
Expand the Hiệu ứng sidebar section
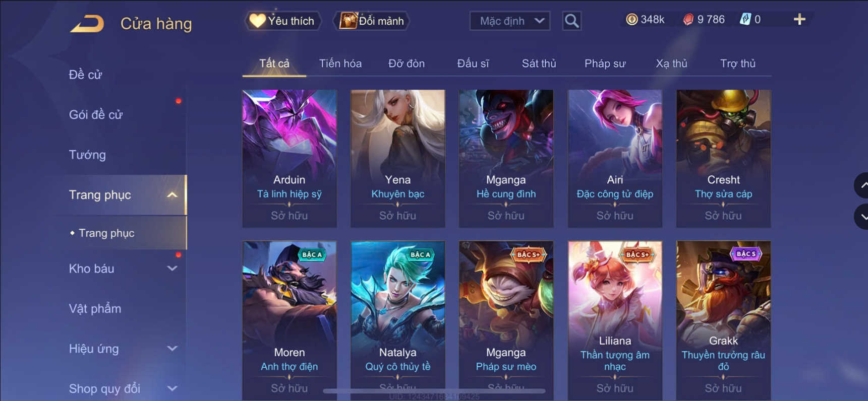coord(172,349)
